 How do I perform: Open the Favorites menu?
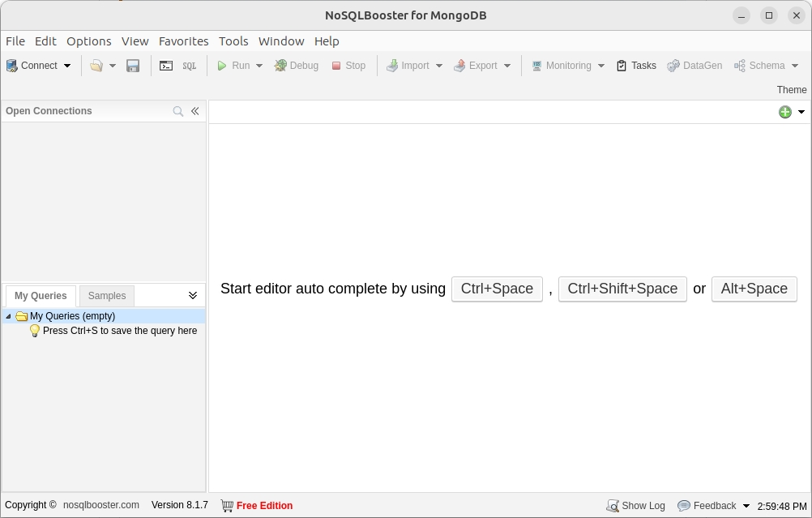183,41
